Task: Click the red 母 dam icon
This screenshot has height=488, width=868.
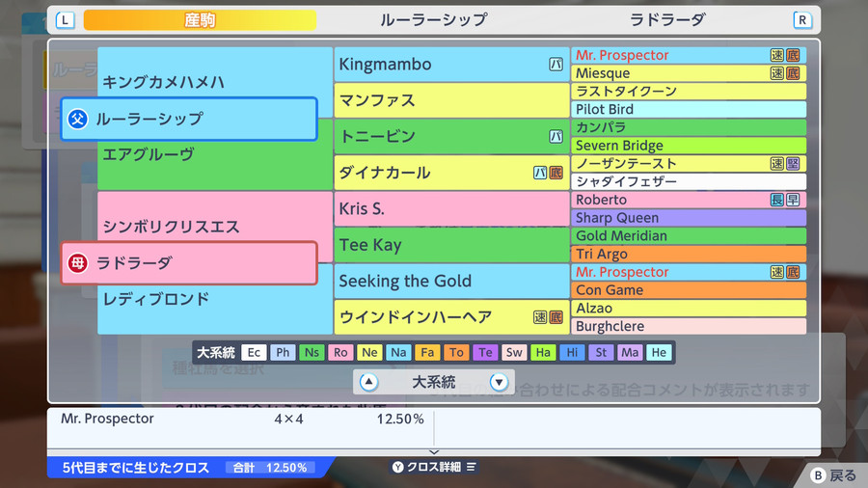Action: (x=77, y=263)
